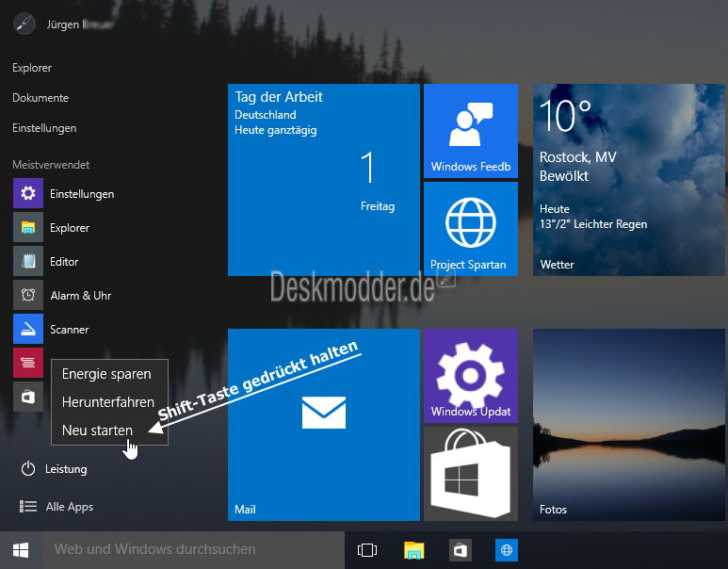Open the user account picture icon
This screenshot has height=569, width=728.
[24, 24]
